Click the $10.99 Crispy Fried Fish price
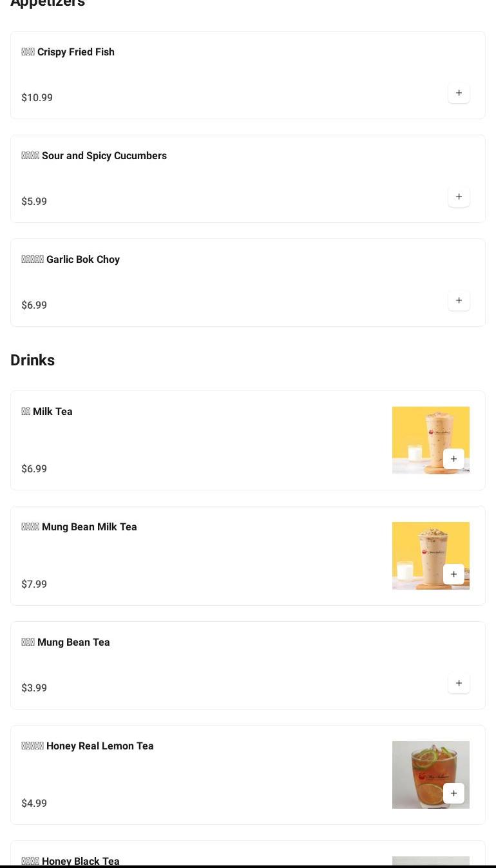The width and height of the screenshot is (496, 868). coord(37,98)
